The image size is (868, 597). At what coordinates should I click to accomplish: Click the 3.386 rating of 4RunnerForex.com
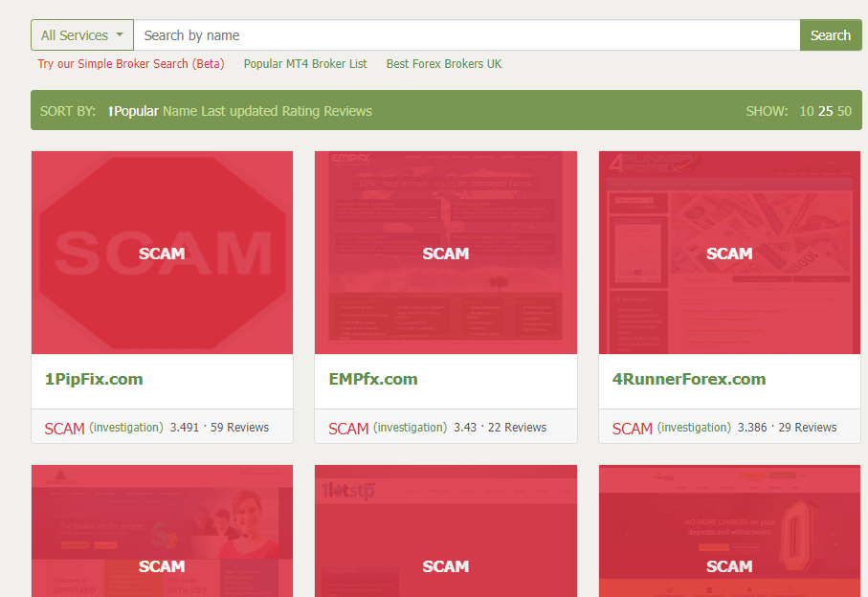[752, 428]
